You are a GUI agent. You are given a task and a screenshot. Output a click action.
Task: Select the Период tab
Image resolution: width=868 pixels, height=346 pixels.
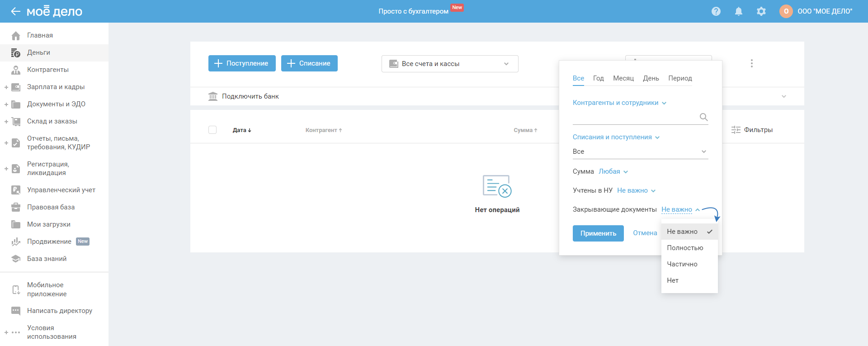pos(680,78)
